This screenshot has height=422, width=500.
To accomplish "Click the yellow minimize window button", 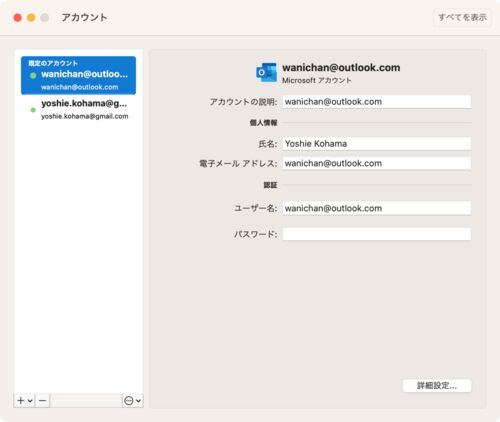I will coord(31,18).
